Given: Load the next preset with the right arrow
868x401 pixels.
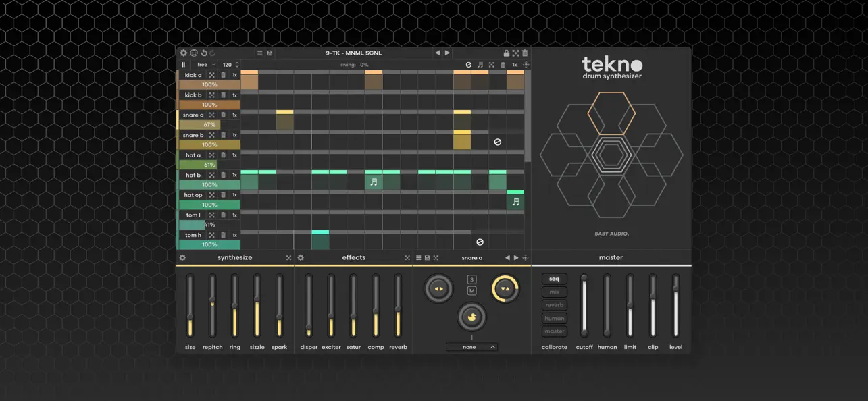Looking at the screenshot, I should 447,52.
